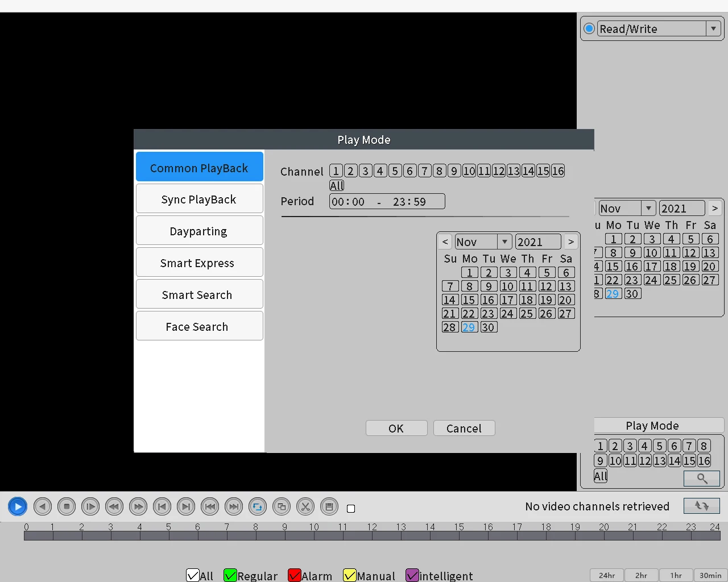
Task: Click OK in the Play Mode dialog
Action: coord(396,429)
